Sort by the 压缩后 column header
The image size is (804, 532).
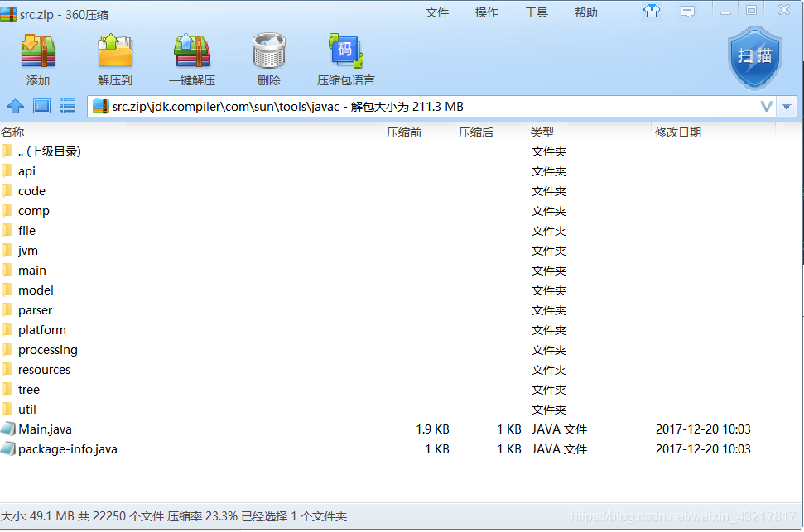pyautogui.click(x=476, y=132)
